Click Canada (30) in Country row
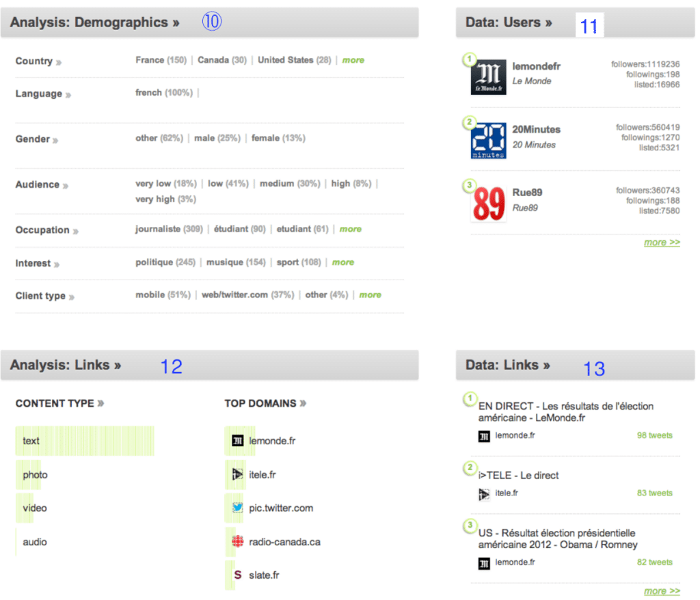This screenshot has width=700, height=600. [222, 60]
